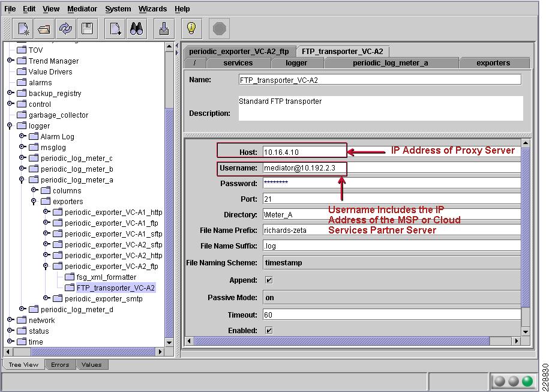Screen dimensions: 549x392
Task: Open the Passive Mode dropdown
Action: click(x=391, y=297)
